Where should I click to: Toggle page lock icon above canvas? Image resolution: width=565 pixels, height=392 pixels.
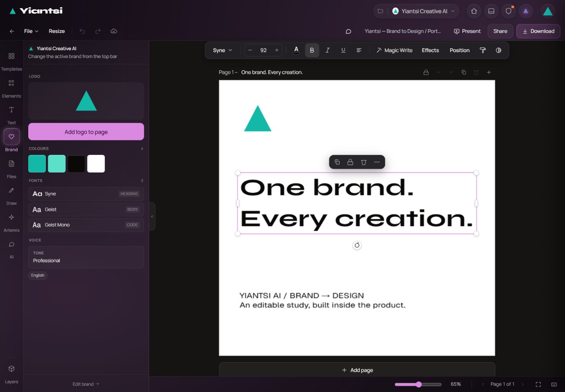pyautogui.click(x=426, y=72)
